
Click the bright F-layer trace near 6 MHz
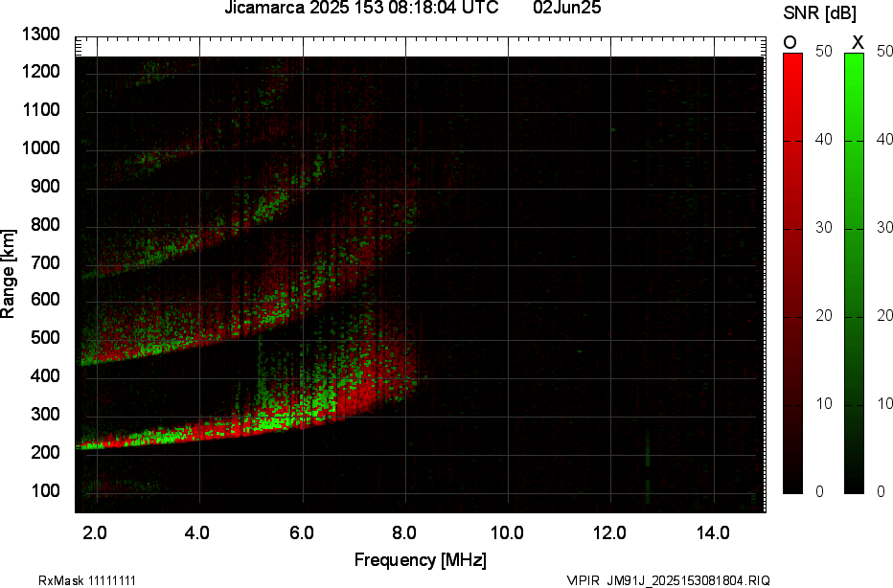tap(302, 418)
